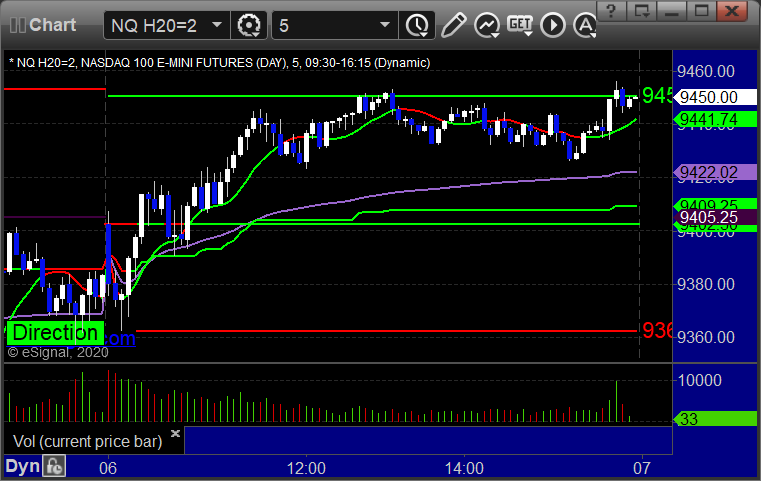
Task: Click the Dyn label in time axis
Action: [22, 466]
